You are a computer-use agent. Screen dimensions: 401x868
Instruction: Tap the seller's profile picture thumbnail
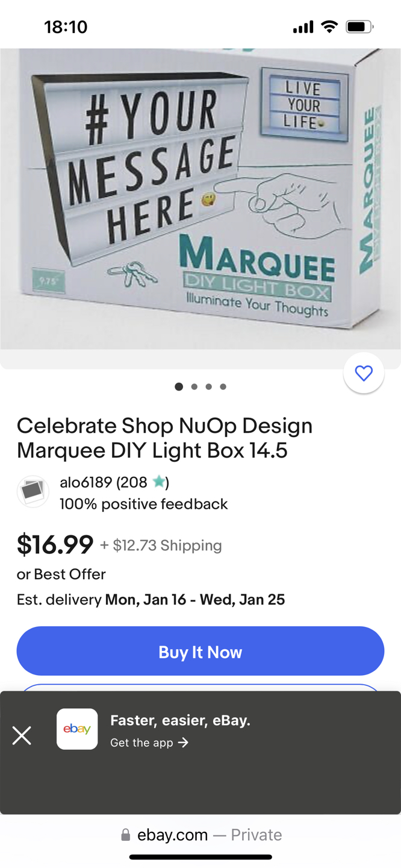click(x=33, y=492)
